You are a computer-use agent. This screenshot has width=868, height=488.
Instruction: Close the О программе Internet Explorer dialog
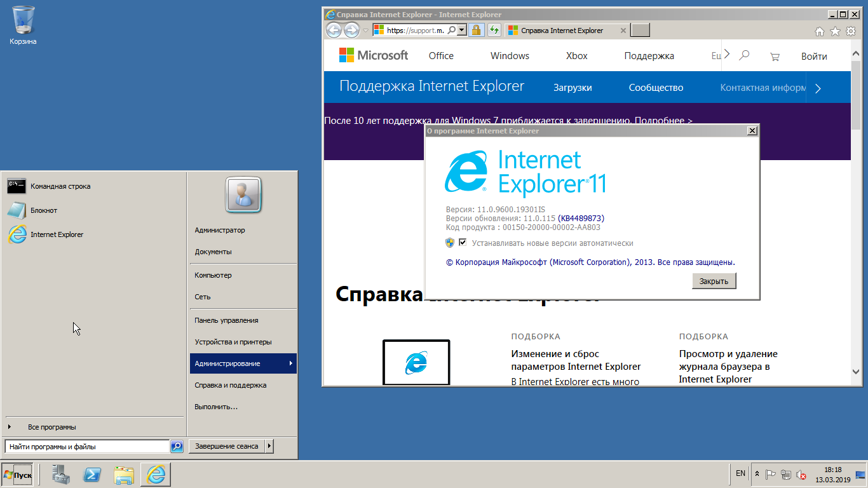click(752, 131)
